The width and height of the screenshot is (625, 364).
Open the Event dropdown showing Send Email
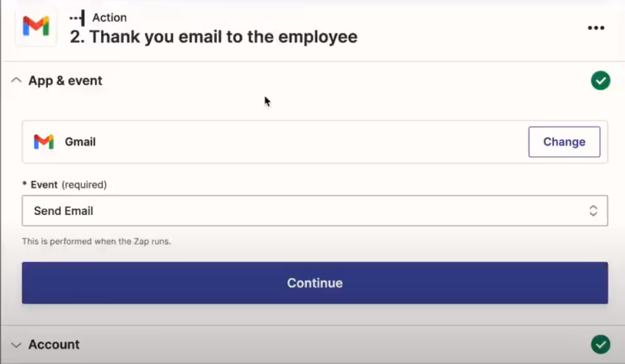(314, 210)
